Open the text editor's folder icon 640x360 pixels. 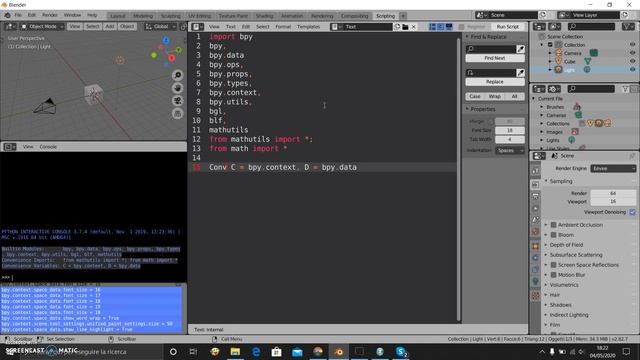point(405,27)
